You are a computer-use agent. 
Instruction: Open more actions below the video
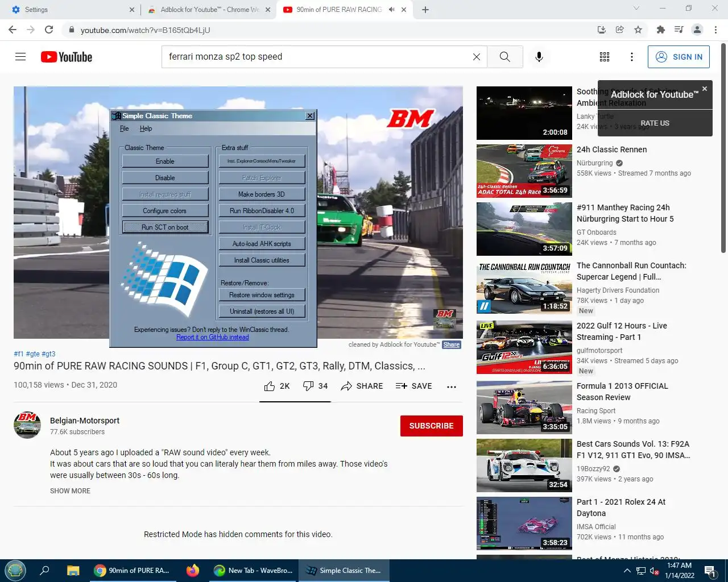click(452, 386)
